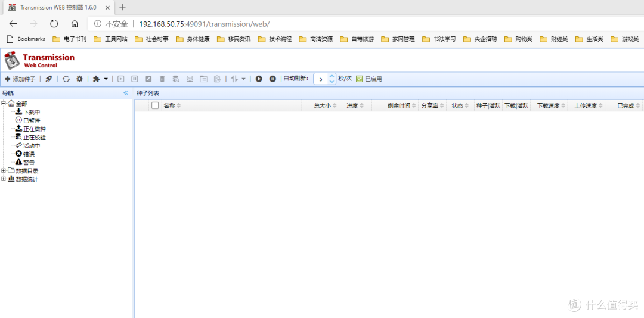Image resolution: width=644 pixels, height=318 pixels.
Task: Click the start selected torrent icon
Action: pyautogui.click(x=120, y=79)
